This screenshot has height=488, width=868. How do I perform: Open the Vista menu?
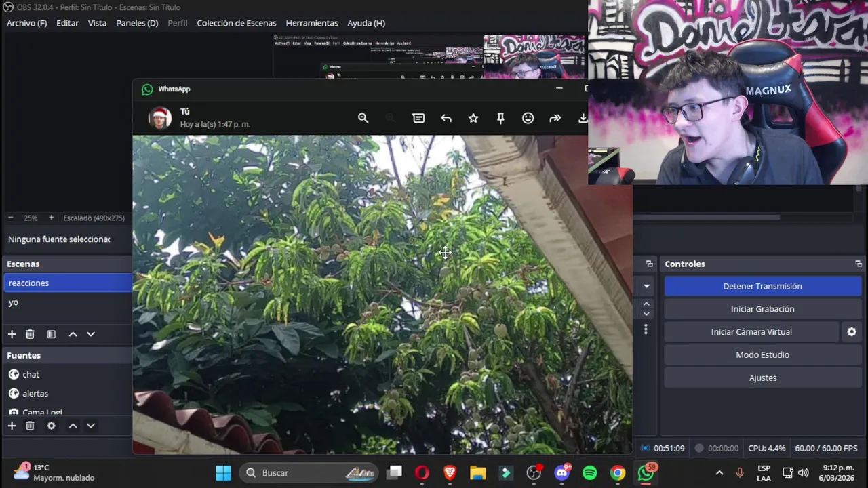[x=97, y=23]
